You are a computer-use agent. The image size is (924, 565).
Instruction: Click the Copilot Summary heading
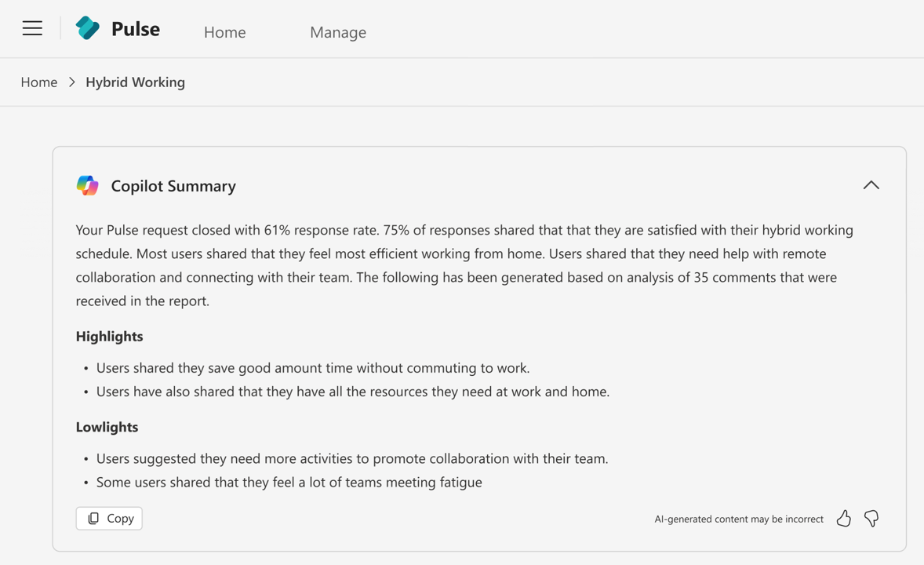173,186
